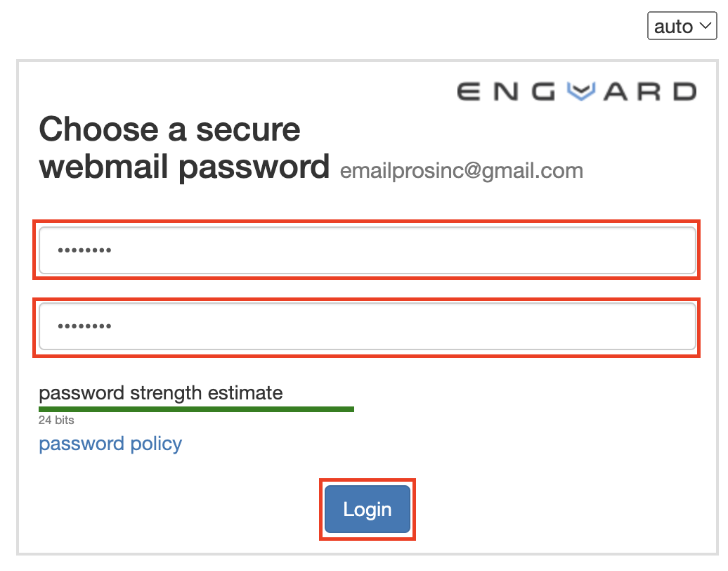Click masked dots in the second password field
Image resolution: width=728 pixels, height=571 pixels.
(x=84, y=326)
